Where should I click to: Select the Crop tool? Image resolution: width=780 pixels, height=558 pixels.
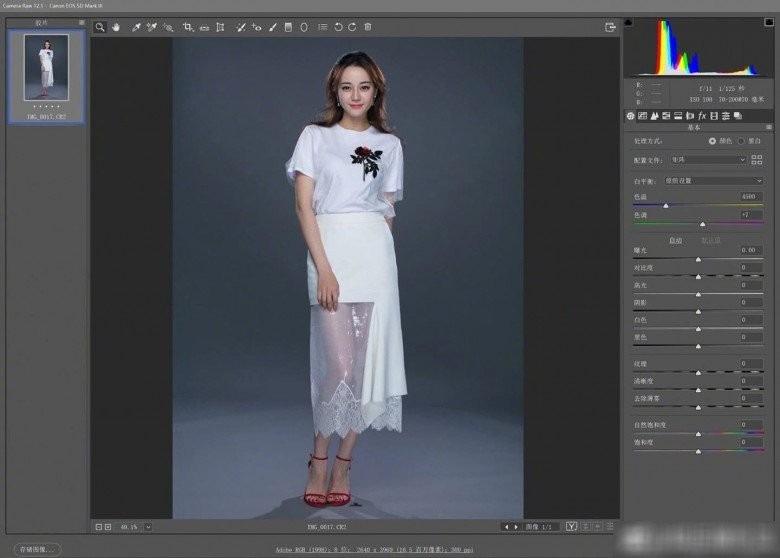188,27
